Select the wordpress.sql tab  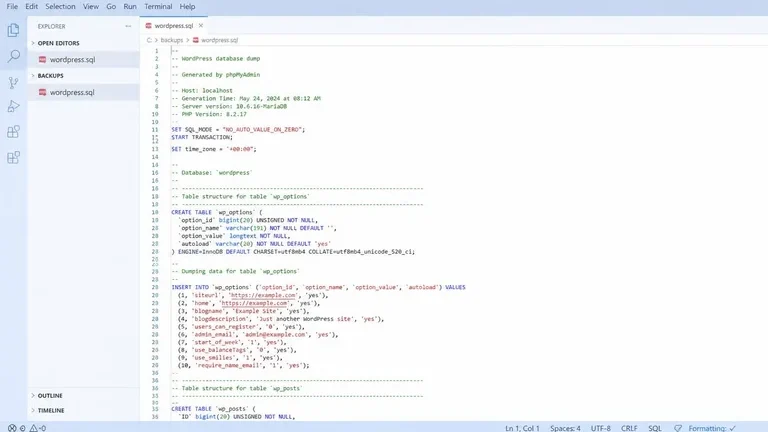[174, 25]
